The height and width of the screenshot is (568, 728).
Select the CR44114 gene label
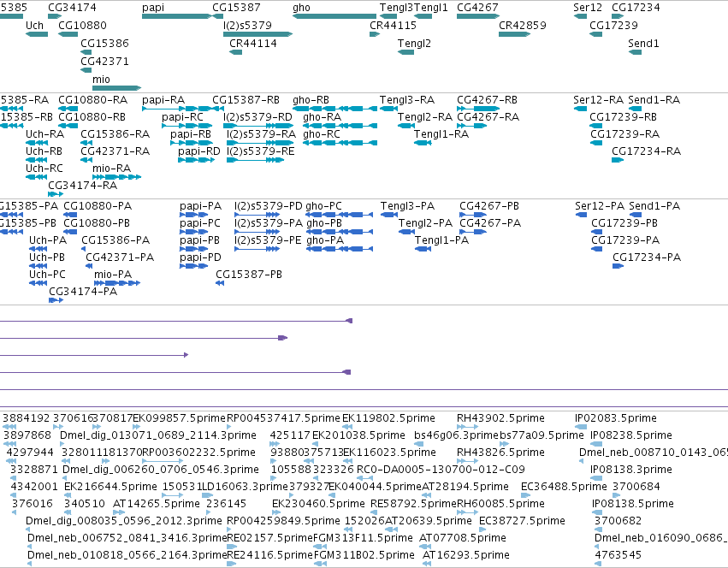click(x=253, y=43)
